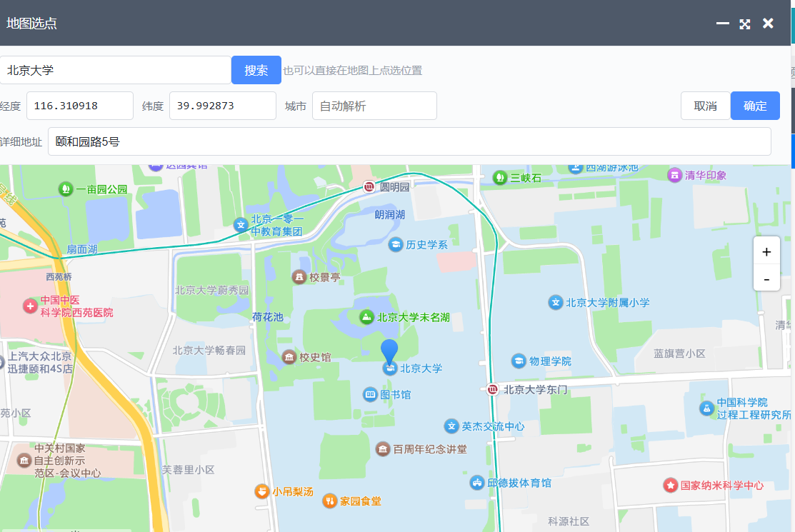Screen dimensions: 795x532
Task: Click the 西苑桥 label on map
Action: coord(59,276)
